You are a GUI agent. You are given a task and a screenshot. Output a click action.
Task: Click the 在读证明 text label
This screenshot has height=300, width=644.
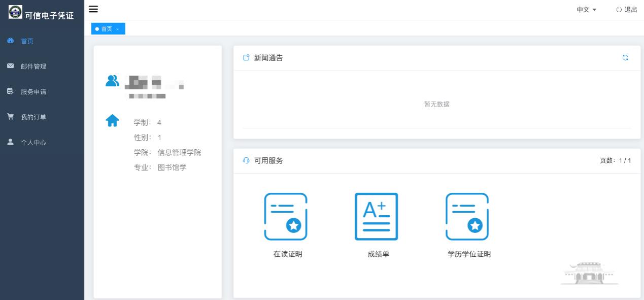288,254
